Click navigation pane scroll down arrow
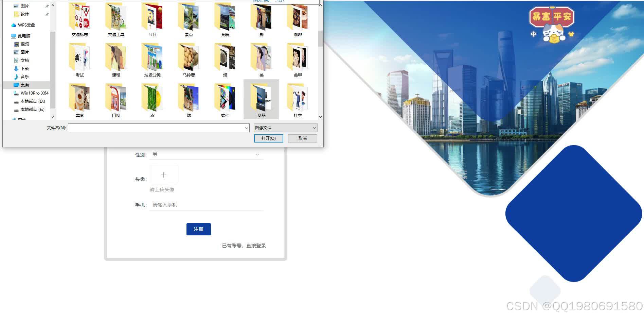The height and width of the screenshot is (317, 644). point(53,117)
